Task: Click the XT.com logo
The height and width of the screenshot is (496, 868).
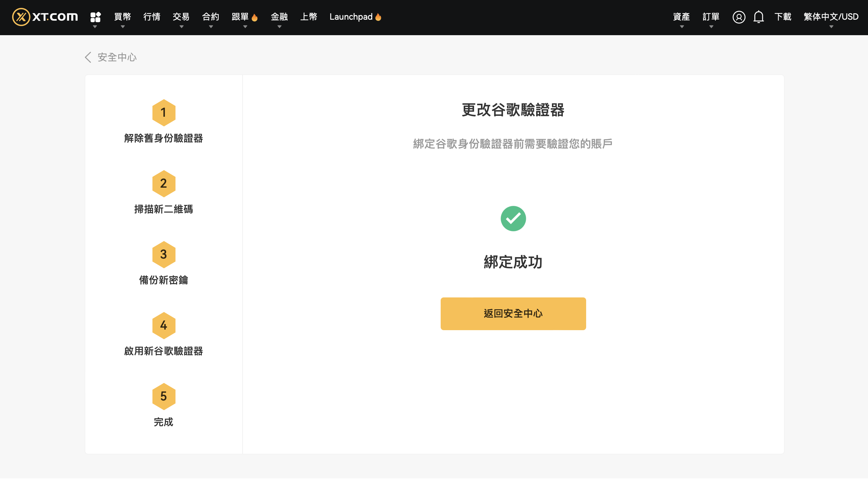Action: coord(45,17)
